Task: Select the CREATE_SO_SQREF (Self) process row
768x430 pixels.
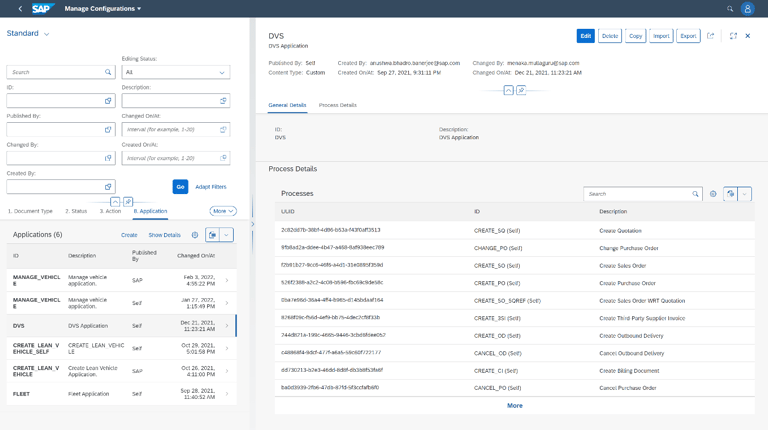Action: coord(514,301)
